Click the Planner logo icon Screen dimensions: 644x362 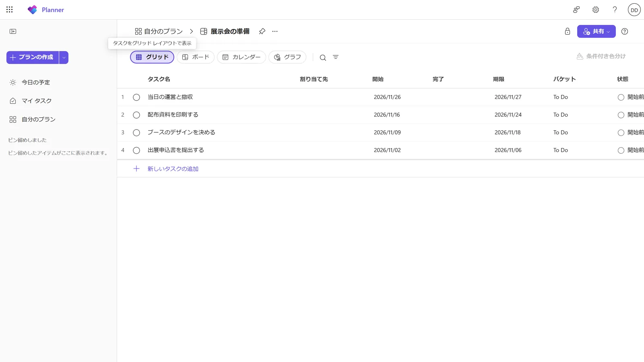(x=32, y=10)
